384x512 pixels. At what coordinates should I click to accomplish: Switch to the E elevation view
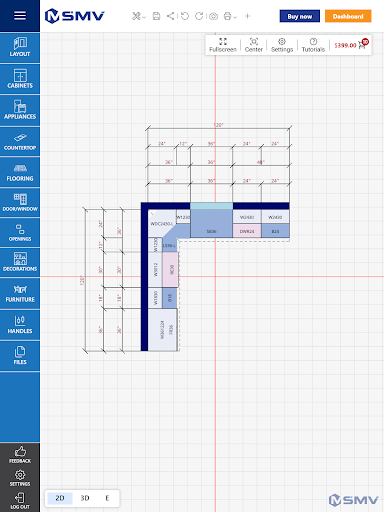point(107,498)
